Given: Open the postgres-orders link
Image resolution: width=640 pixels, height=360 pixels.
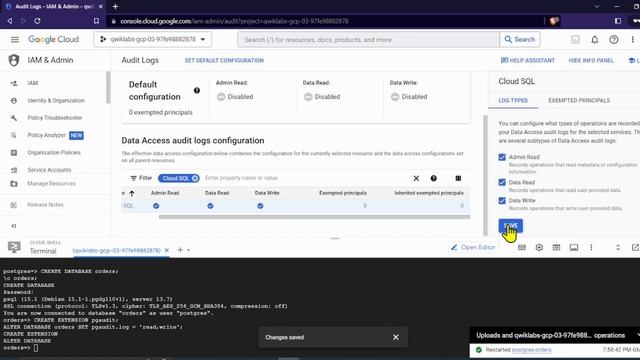Looking at the screenshot, I should (531, 350).
